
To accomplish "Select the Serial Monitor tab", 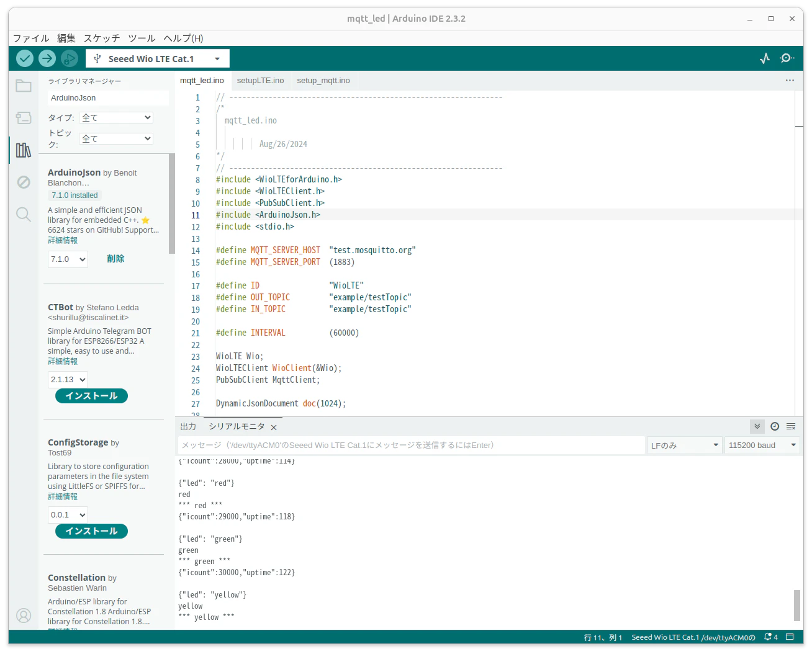I will [237, 427].
